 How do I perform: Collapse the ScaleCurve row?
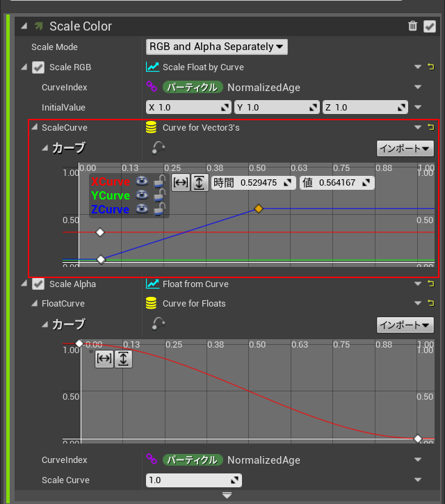(34, 127)
